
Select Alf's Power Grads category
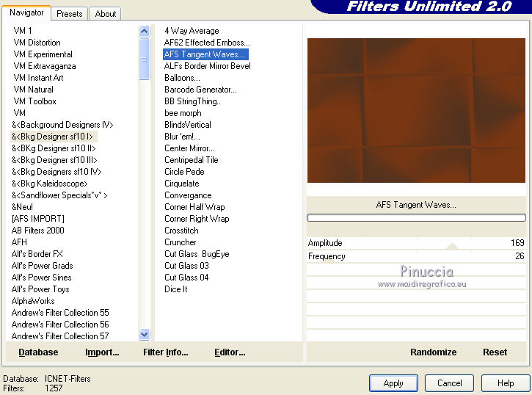coord(42,266)
